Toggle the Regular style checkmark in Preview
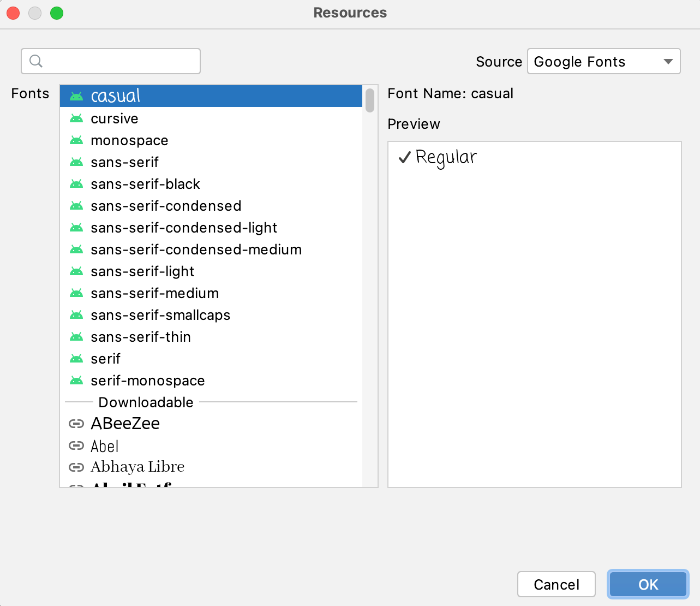700x606 pixels. 404,158
